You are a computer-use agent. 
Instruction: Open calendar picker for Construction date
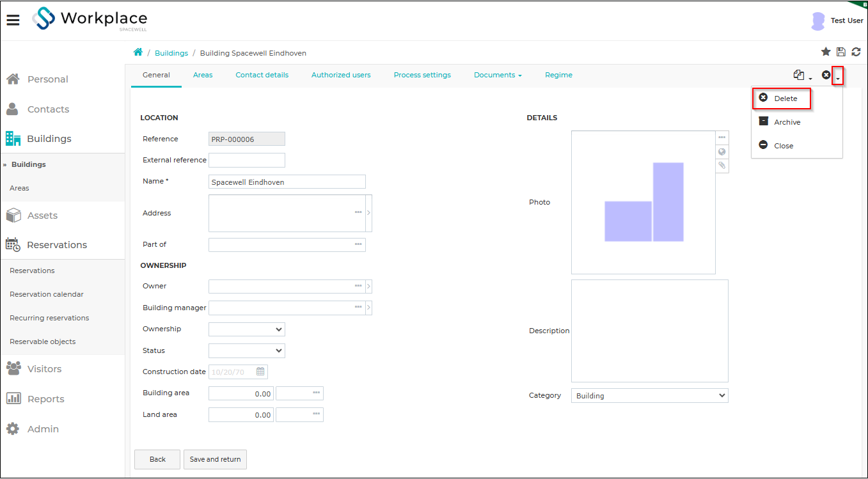pos(260,372)
